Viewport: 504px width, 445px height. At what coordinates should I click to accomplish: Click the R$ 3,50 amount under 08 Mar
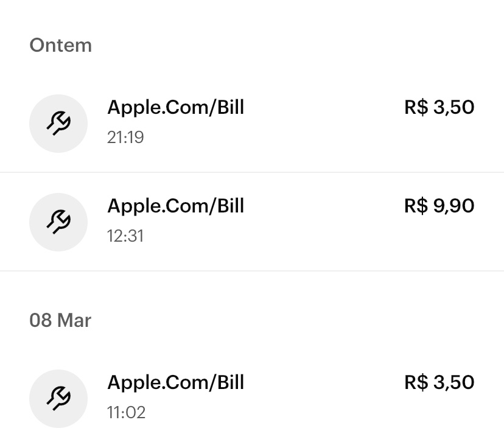pos(439,383)
